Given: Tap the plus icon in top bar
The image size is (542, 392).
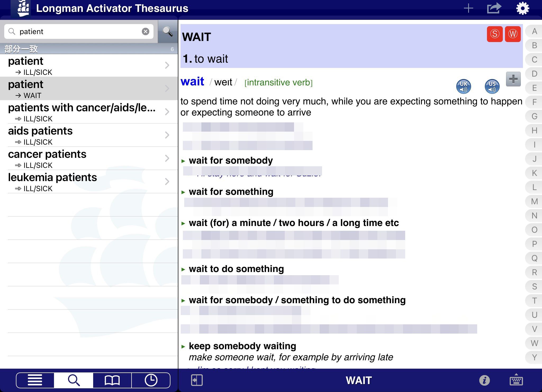Looking at the screenshot, I should 468,8.
